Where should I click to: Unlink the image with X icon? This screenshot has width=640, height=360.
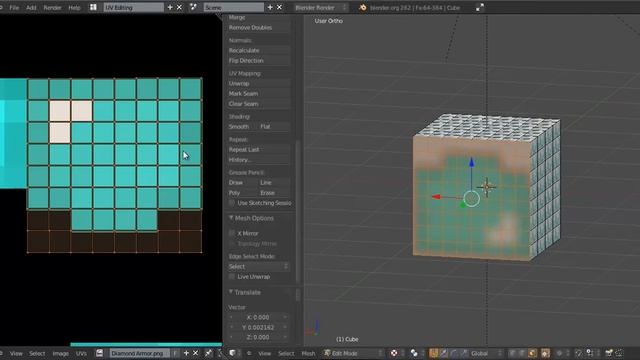coord(196,353)
